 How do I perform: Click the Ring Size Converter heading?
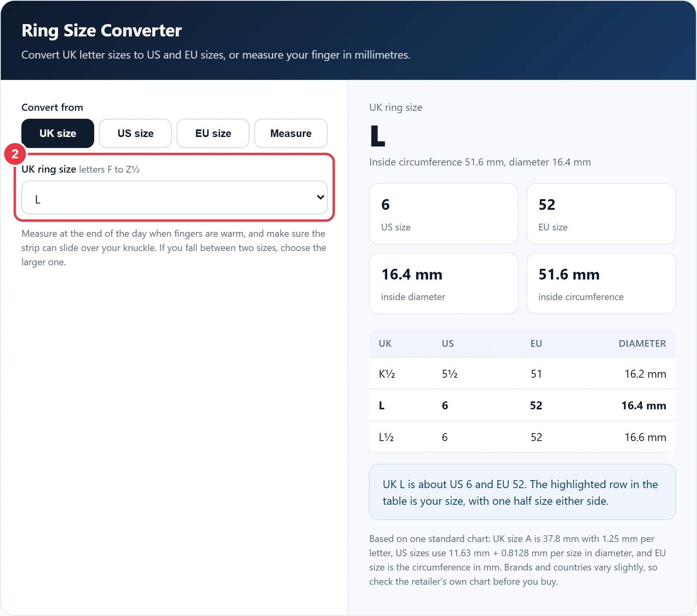point(102,30)
